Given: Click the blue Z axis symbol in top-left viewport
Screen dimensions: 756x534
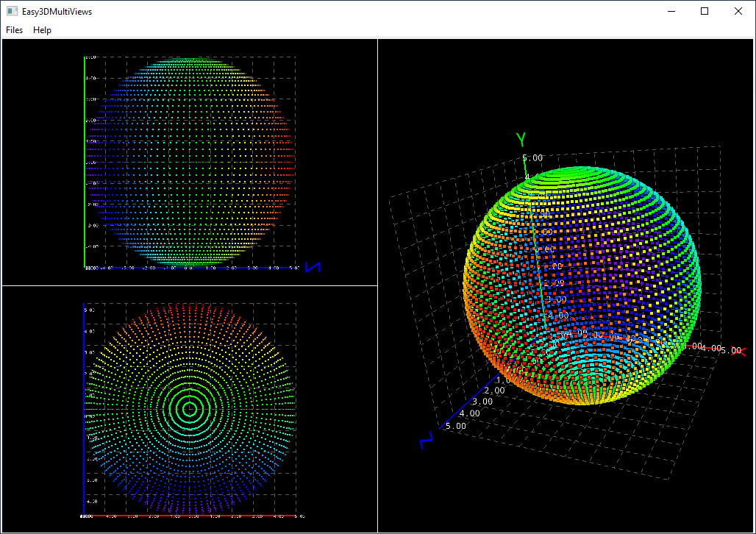Looking at the screenshot, I should point(313,267).
